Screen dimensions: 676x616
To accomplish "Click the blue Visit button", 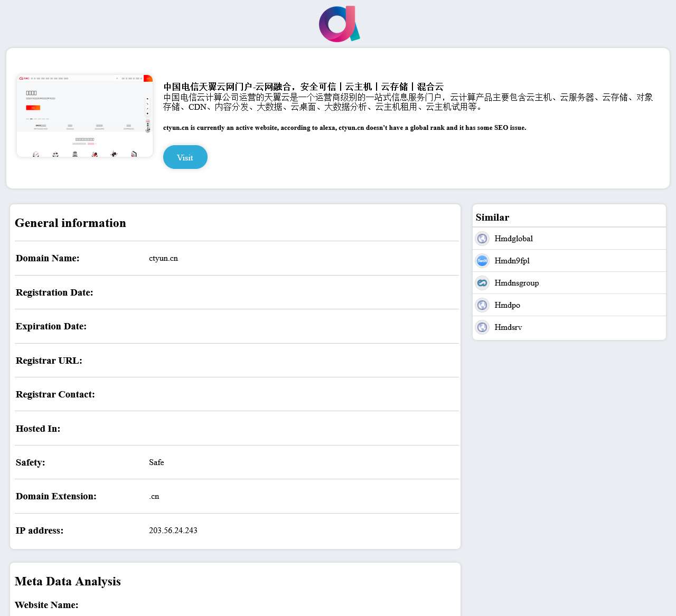I will (x=185, y=157).
